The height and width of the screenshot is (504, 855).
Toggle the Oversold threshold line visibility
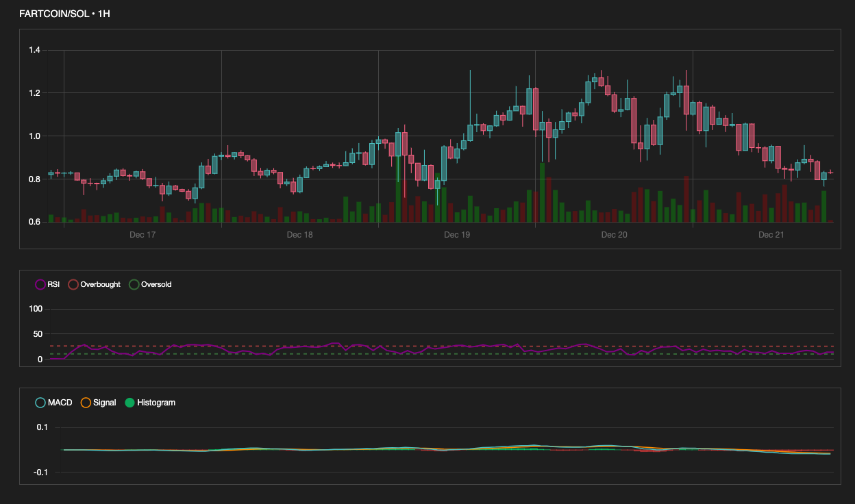(133, 284)
